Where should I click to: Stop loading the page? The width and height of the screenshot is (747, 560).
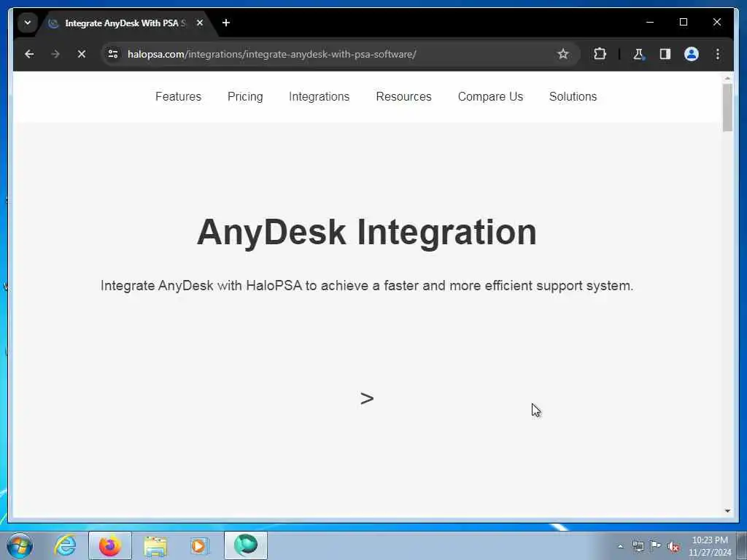coord(82,54)
